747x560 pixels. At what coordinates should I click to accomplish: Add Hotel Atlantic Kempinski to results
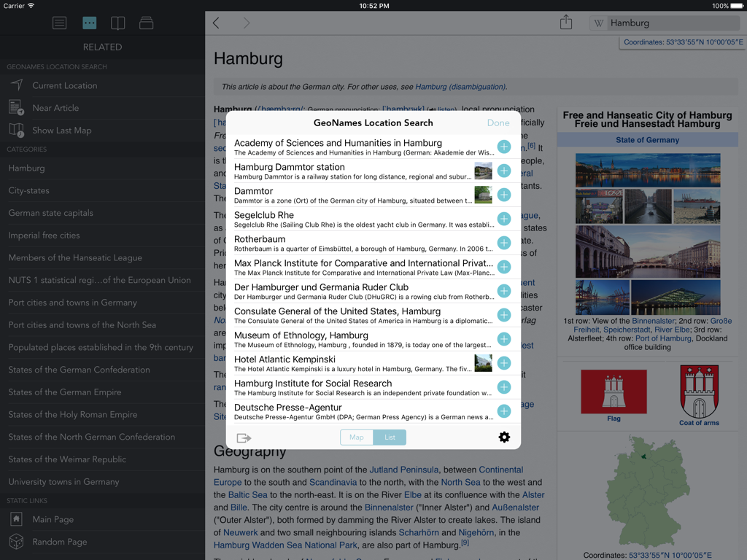click(504, 363)
